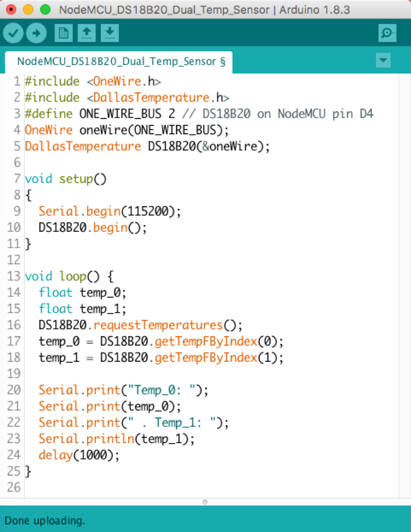The image size is (411, 532).
Task: Create a new sketch with the New icon
Action: pyautogui.click(x=63, y=33)
